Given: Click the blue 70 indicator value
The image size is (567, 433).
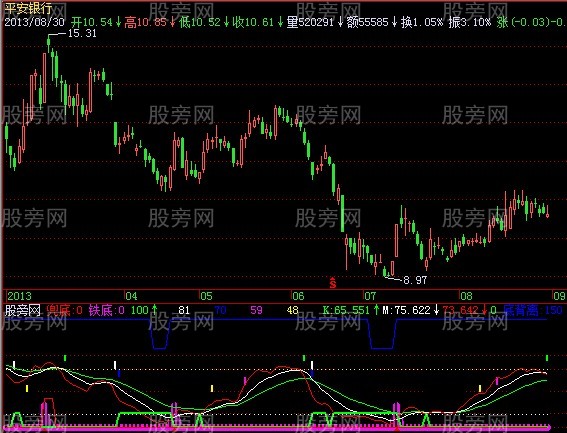Looking at the screenshot, I should click(220, 310).
